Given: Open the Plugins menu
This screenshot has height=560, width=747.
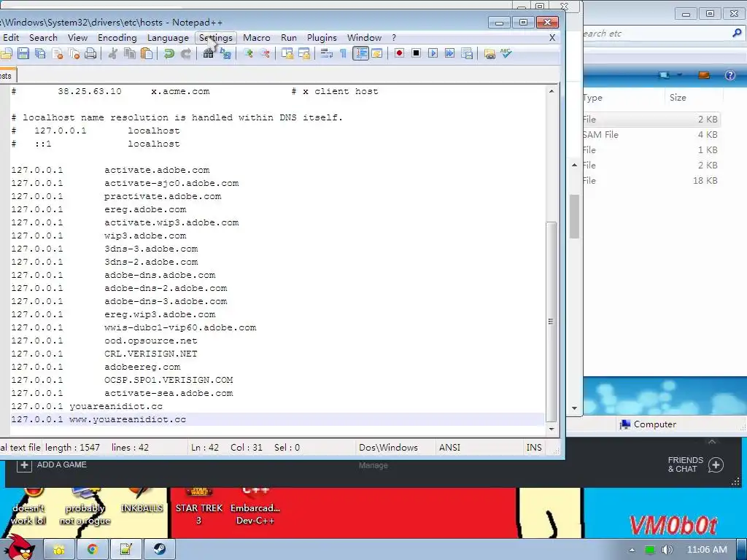Looking at the screenshot, I should coord(322,38).
